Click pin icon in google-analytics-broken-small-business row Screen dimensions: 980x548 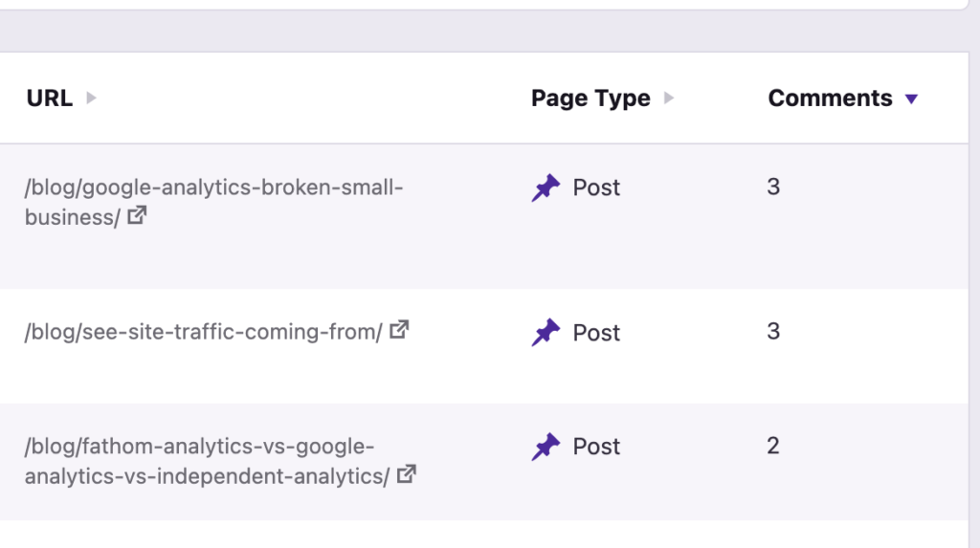coord(546,188)
